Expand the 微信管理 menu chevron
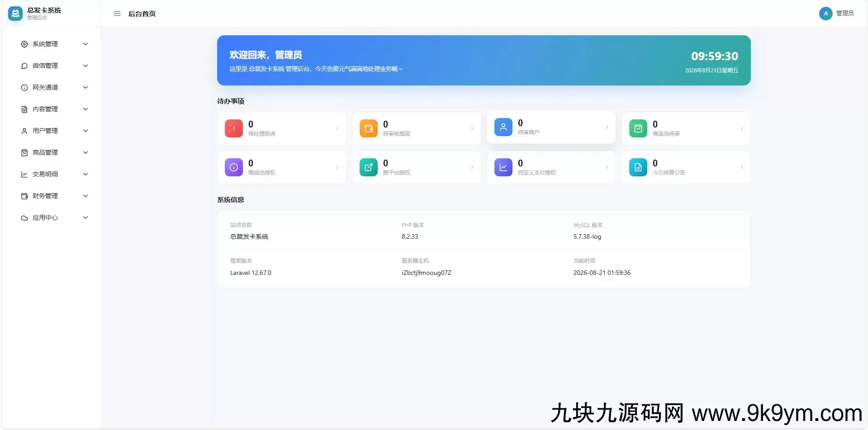Screen dimensions: 868x430 (85, 66)
